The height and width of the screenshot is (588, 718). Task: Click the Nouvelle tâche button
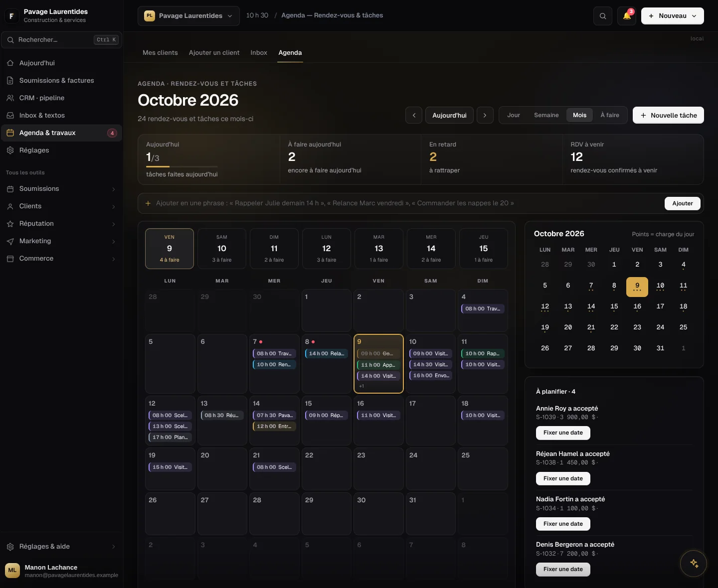668,115
